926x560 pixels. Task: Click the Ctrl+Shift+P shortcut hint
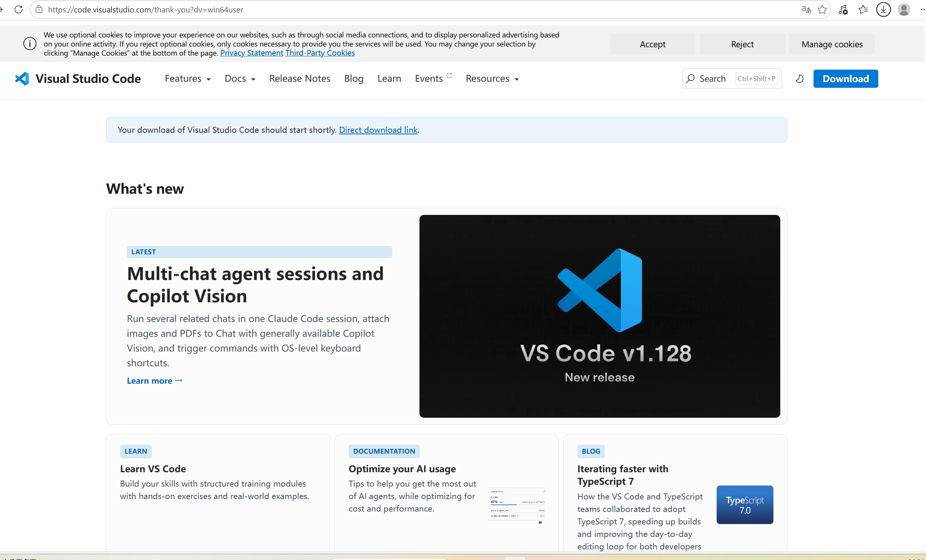point(756,78)
